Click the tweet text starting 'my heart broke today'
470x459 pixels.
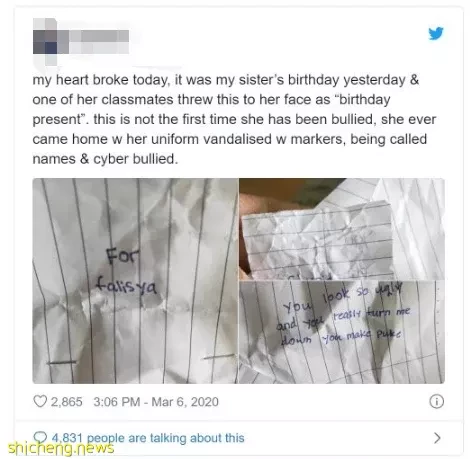pos(234,119)
